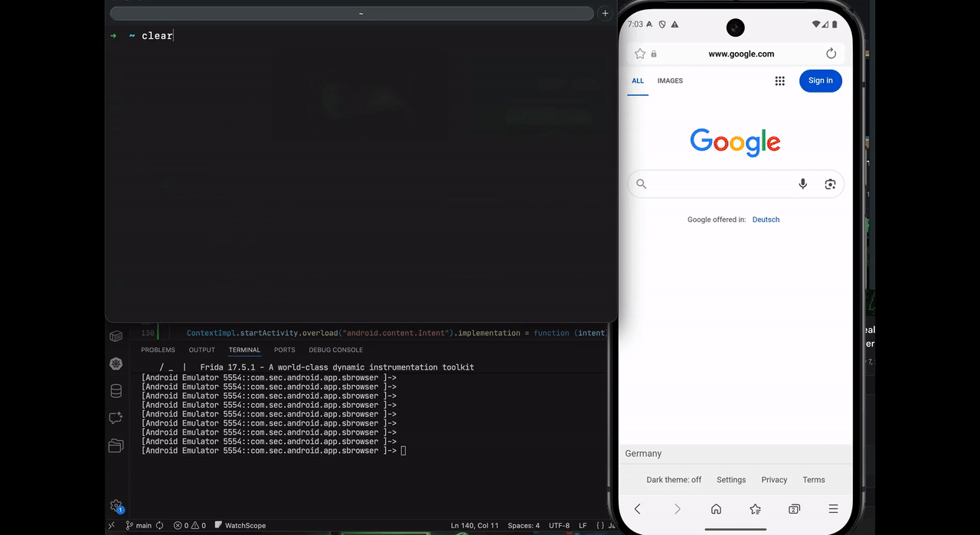Click the new tab plus button in terminal window
This screenshot has height=535, width=980.
pos(605,13)
